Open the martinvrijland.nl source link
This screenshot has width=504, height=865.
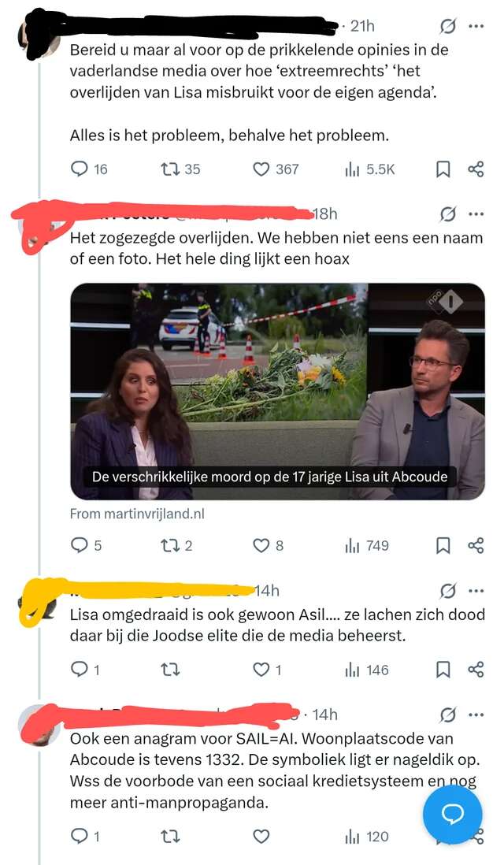[137, 514]
